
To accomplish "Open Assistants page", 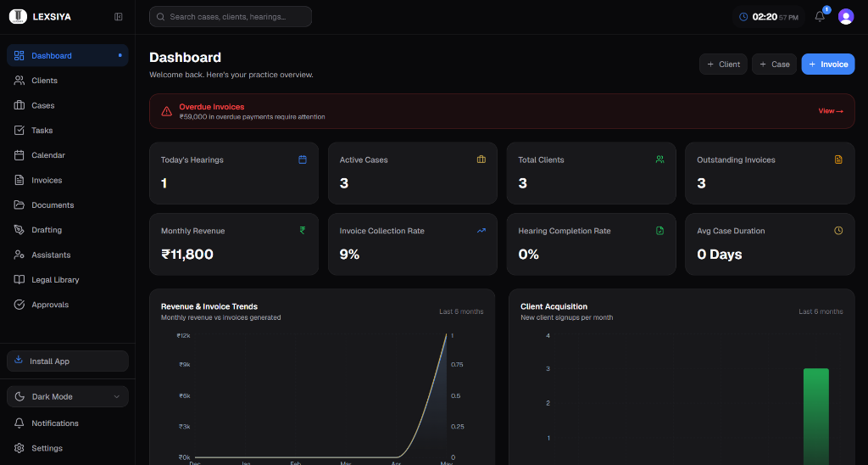I will point(68,255).
